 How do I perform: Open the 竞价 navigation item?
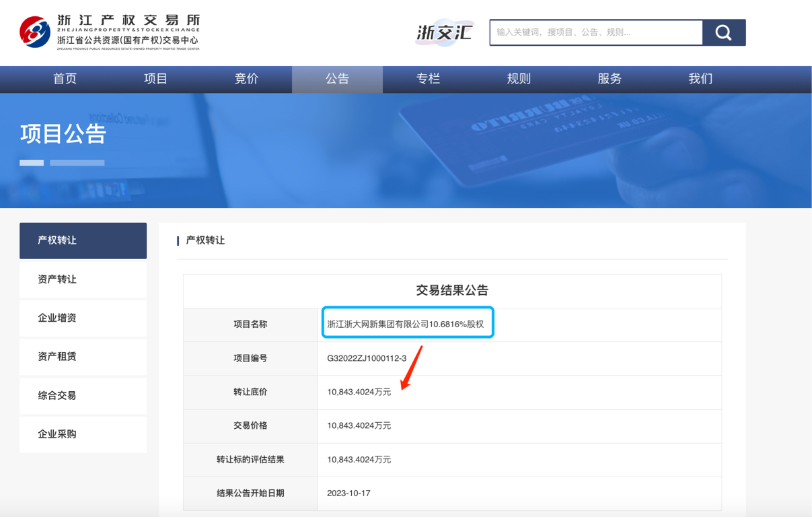click(247, 79)
